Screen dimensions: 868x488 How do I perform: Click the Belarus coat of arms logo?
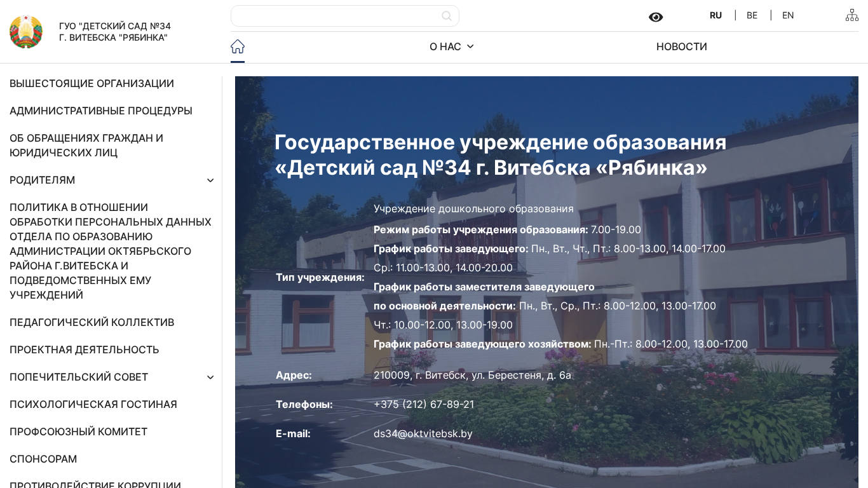26,32
